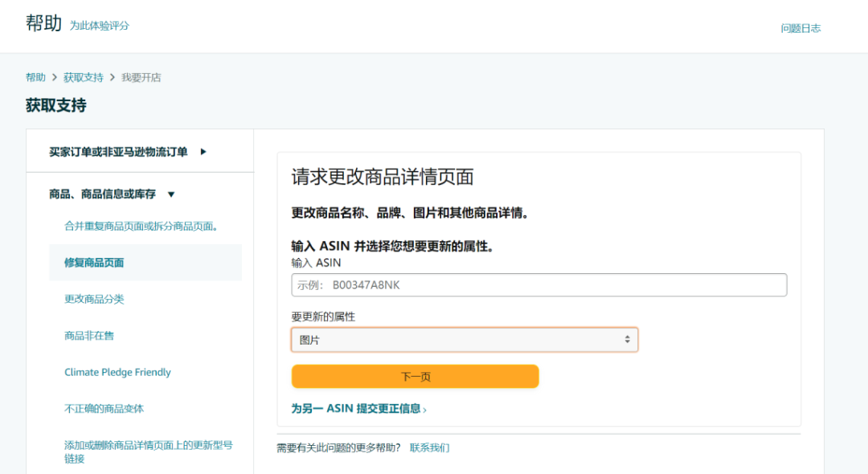Click 为另一 ASIN 提交更正信息 link
Image resolution: width=868 pixels, height=474 pixels.
click(x=358, y=409)
